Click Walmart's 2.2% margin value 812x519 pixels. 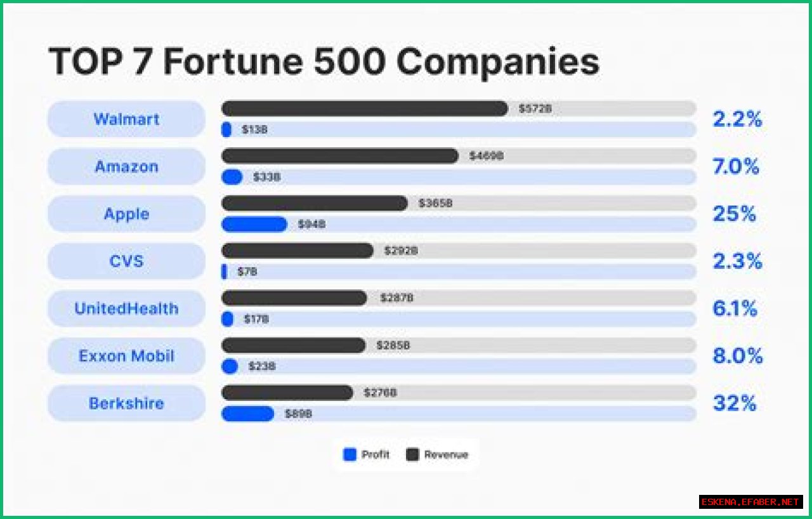click(737, 119)
